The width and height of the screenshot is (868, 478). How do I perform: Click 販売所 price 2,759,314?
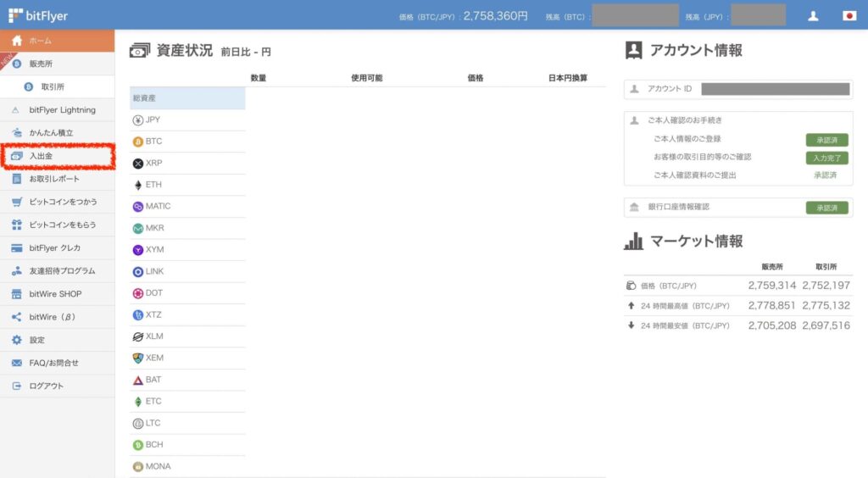click(771, 286)
